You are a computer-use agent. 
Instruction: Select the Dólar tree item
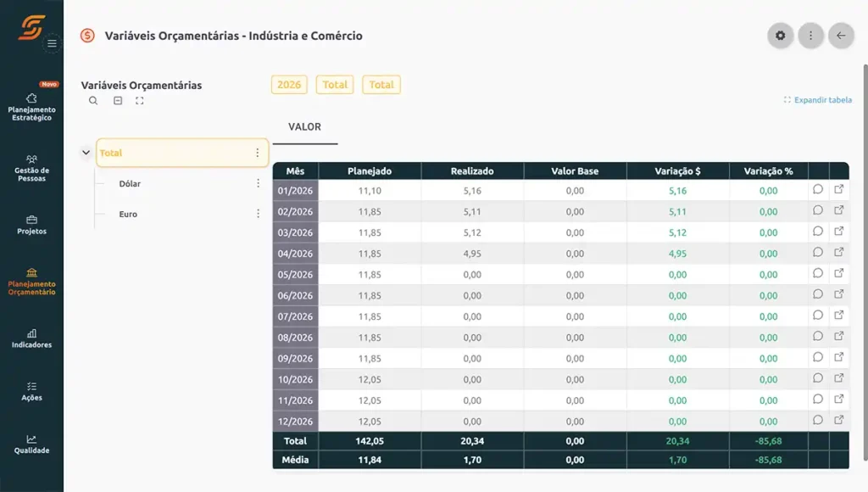click(x=130, y=184)
